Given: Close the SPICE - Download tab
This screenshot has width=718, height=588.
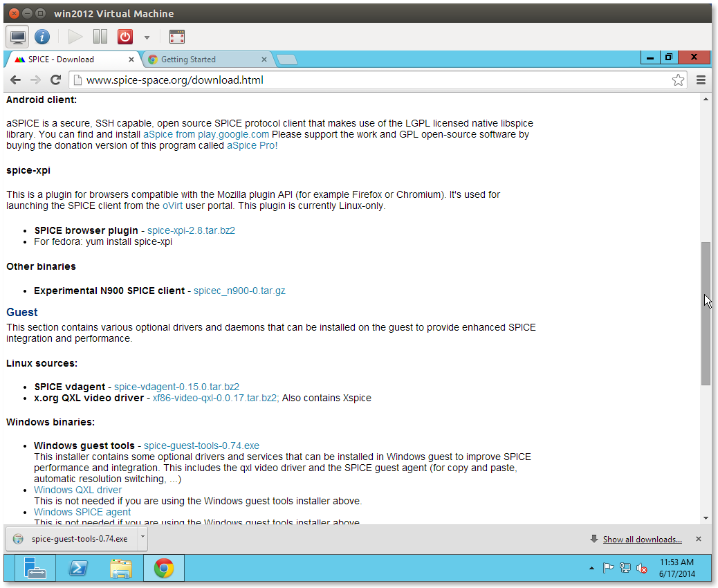Looking at the screenshot, I should tap(131, 59).
